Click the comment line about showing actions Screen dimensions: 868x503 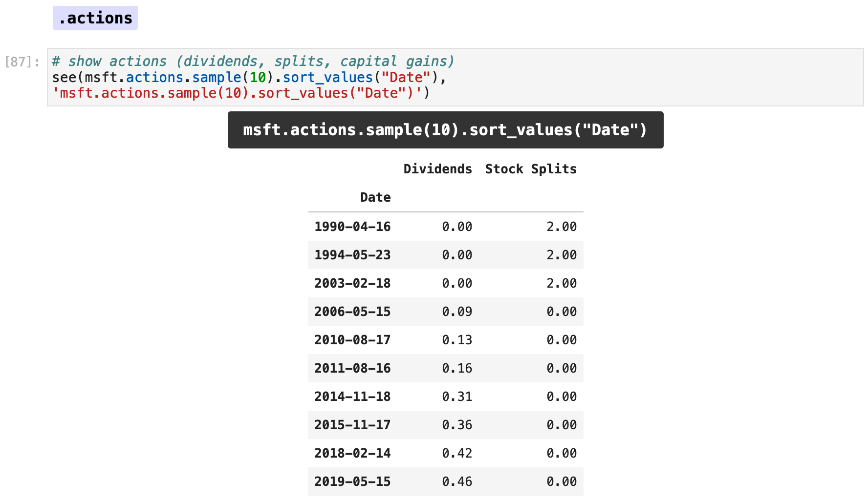253,61
